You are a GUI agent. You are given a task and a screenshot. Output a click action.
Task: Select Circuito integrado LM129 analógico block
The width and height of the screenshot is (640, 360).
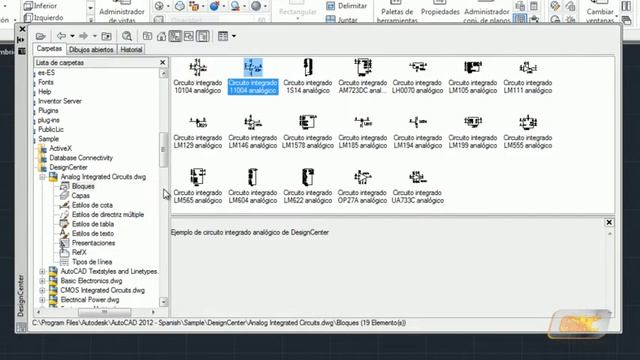pos(198,132)
